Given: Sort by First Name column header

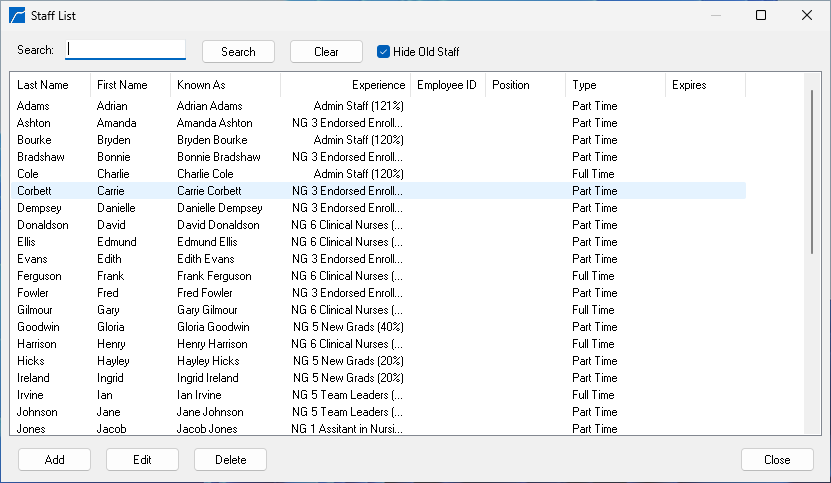Looking at the screenshot, I should [122, 85].
